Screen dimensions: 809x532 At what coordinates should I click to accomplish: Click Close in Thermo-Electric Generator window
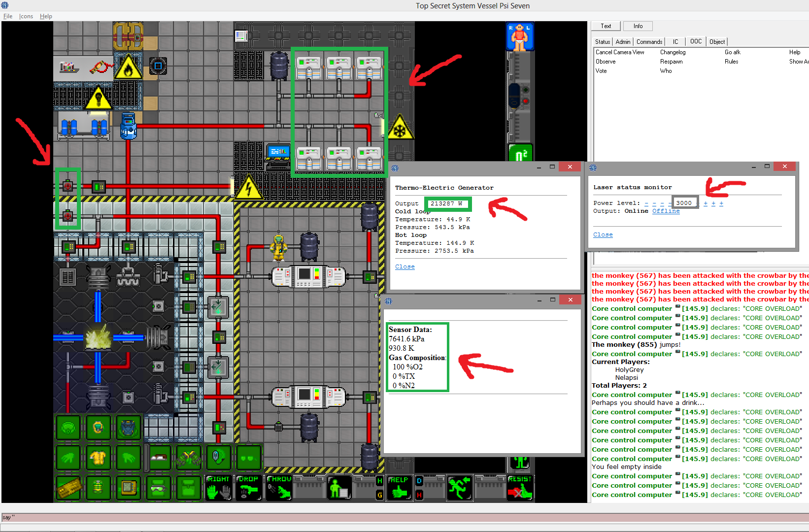pyautogui.click(x=405, y=266)
